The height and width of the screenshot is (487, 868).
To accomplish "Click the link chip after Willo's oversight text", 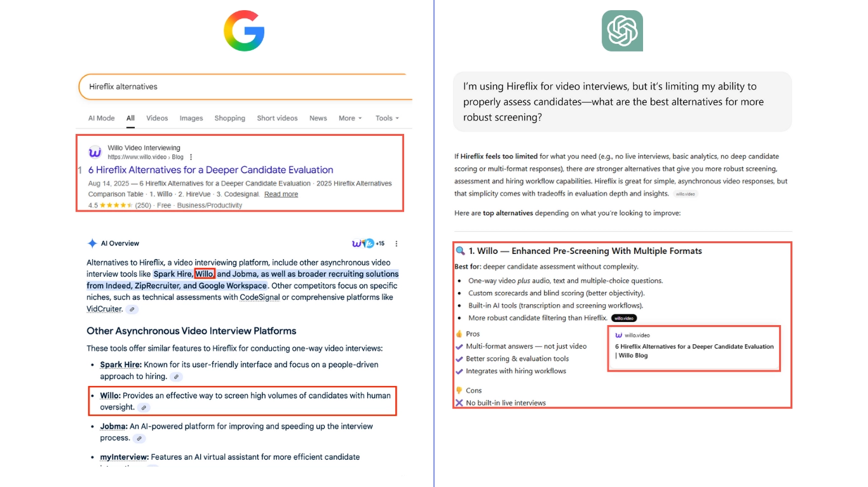I will [x=144, y=408].
